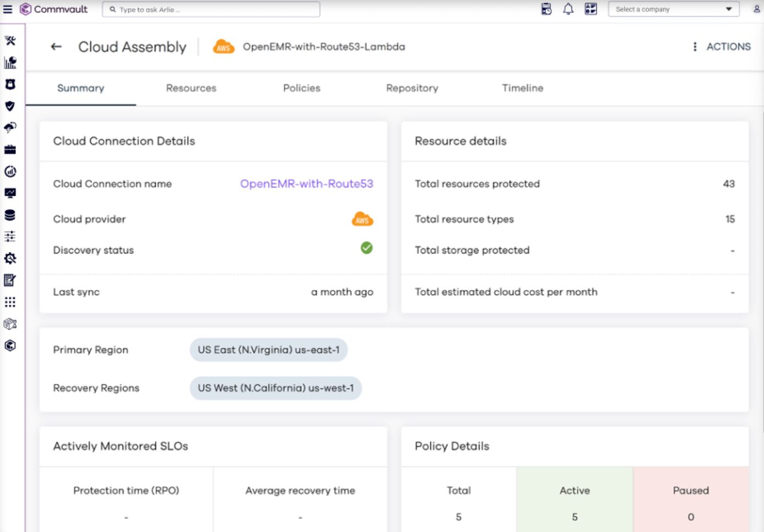This screenshot has height=532, width=764.
Task: Open the user profile icon
Action: (x=757, y=9)
